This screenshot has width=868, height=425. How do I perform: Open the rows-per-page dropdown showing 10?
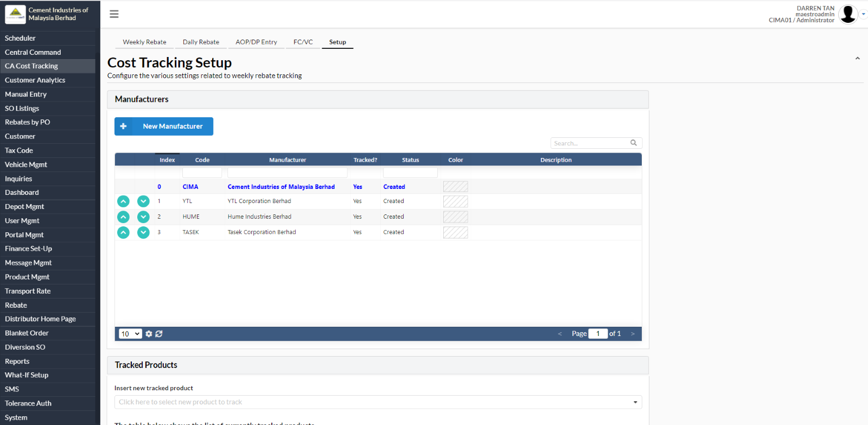(x=130, y=334)
